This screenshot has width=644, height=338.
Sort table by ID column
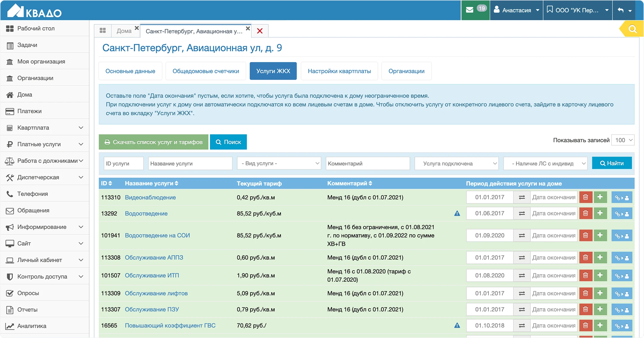coord(106,183)
